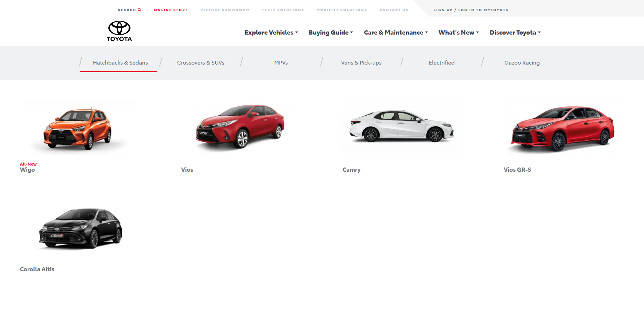Go to Fleet Solutions

(x=283, y=10)
